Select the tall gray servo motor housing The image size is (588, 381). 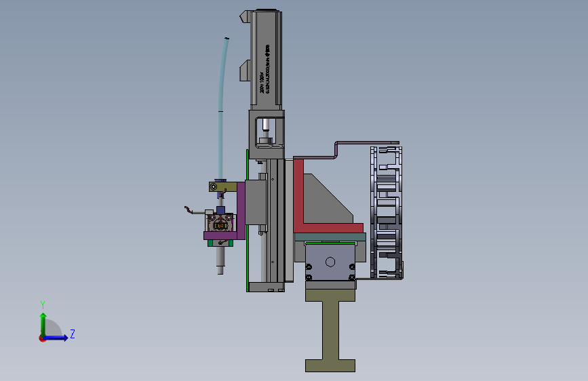[267, 60]
